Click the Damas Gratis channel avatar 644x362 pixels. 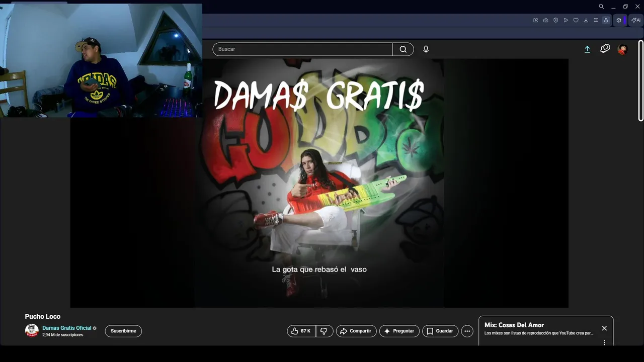click(32, 330)
